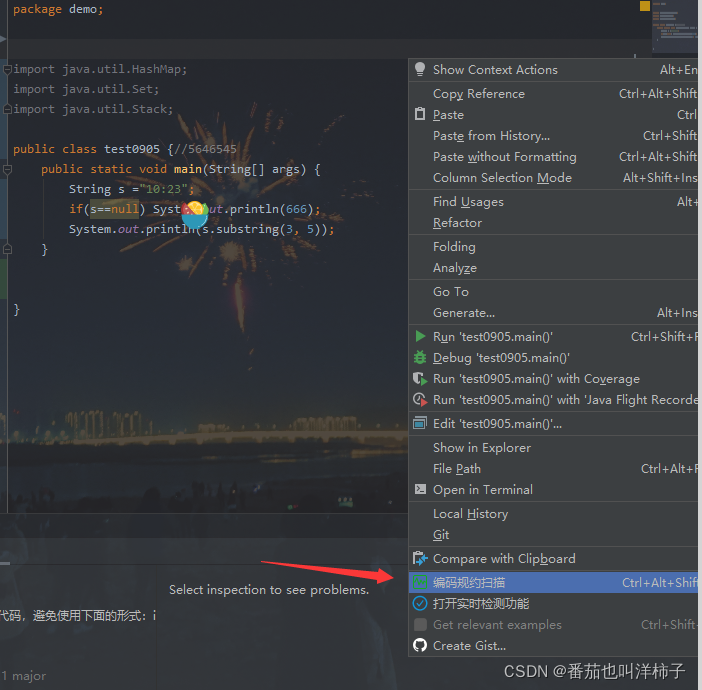Open the Folding submenu
Viewport: 702px width, 690px height.
pyautogui.click(x=553, y=247)
